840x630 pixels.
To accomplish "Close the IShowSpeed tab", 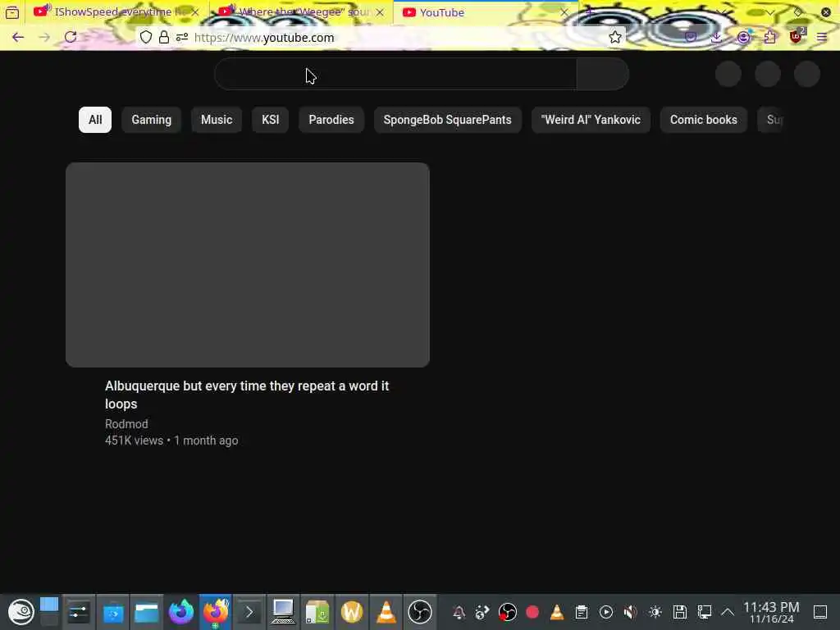I will (x=195, y=12).
